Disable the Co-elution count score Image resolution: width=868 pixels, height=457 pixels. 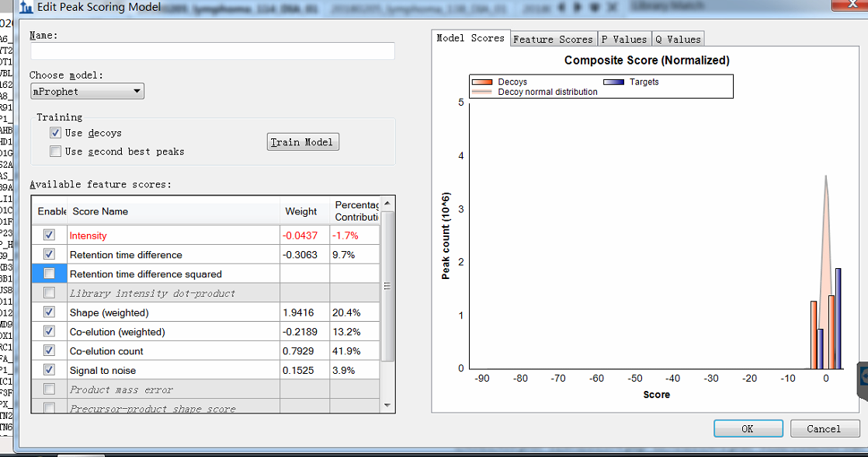50,351
